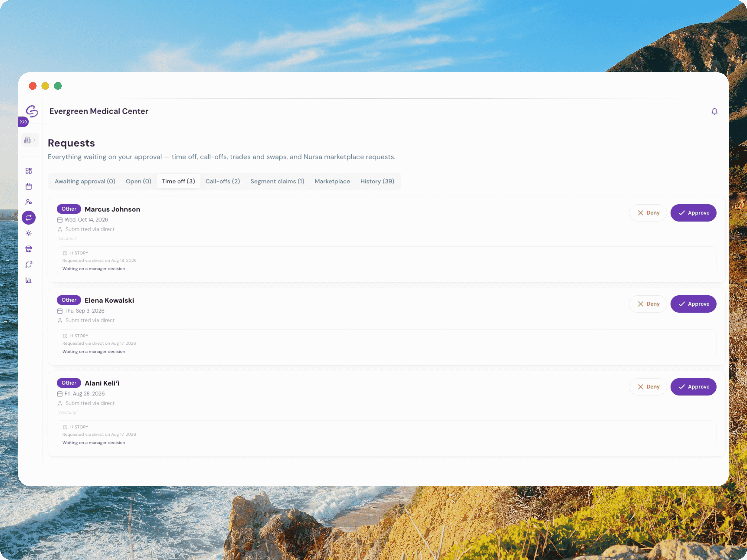Screen dimensions: 747x560
Task: Click the date Thu, Sep 3, 2026
Action: [84, 311]
